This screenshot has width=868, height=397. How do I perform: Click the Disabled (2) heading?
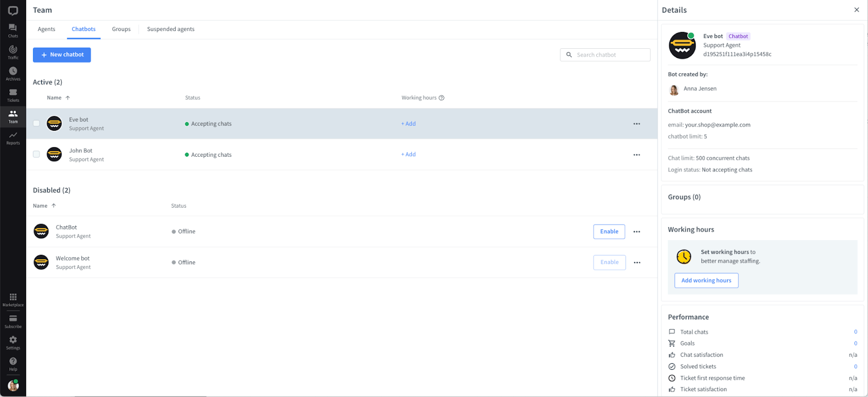(52, 190)
